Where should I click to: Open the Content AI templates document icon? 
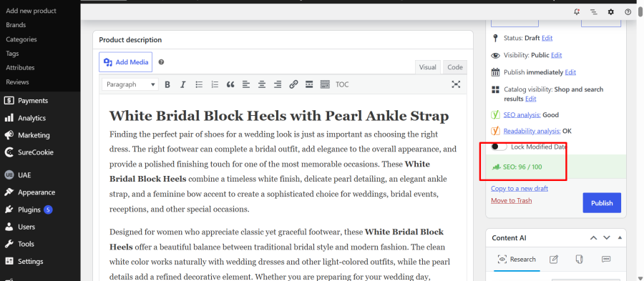pyautogui.click(x=579, y=260)
